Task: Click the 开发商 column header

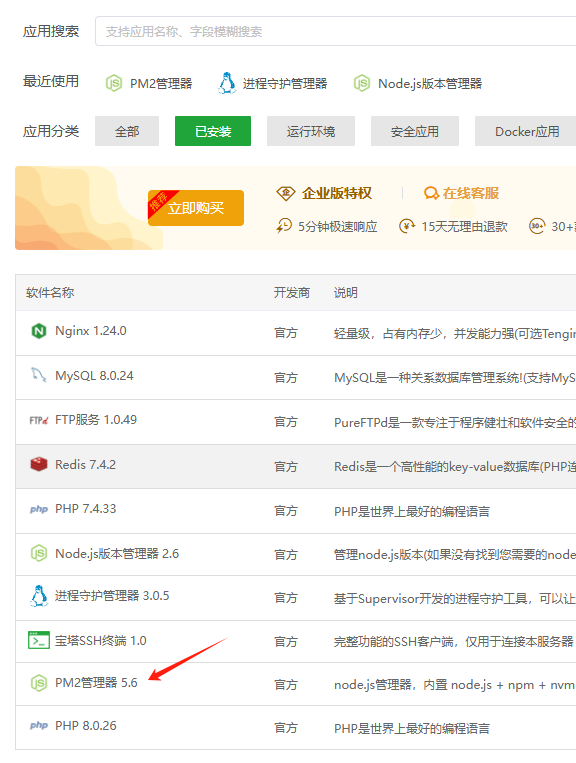Action: pyautogui.click(x=291, y=292)
